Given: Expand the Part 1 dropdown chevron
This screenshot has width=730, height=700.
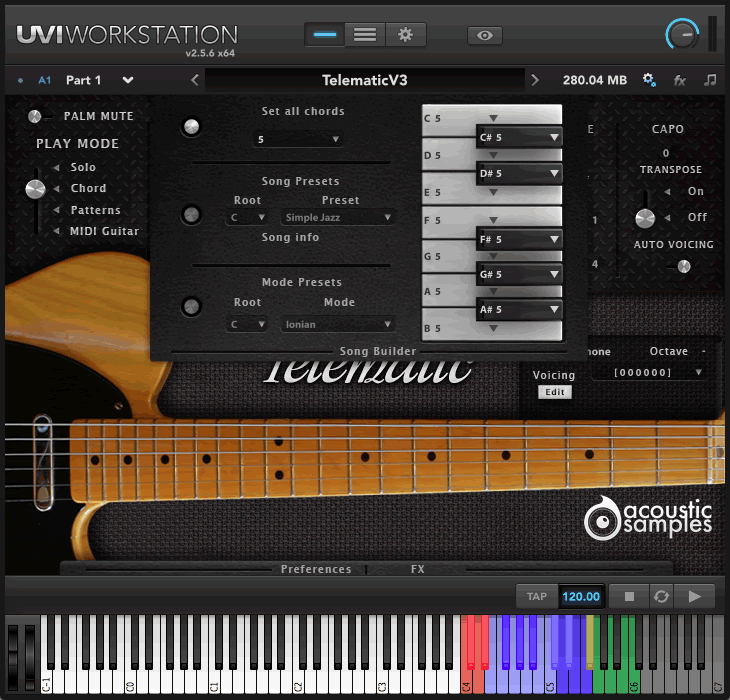Looking at the screenshot, I should coord(128,80).
